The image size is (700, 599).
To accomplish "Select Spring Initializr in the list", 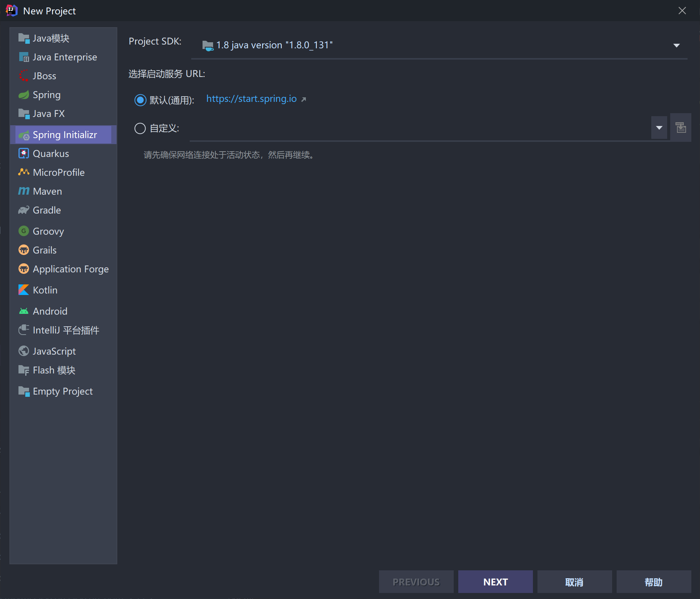I will [x=63, y=135].
